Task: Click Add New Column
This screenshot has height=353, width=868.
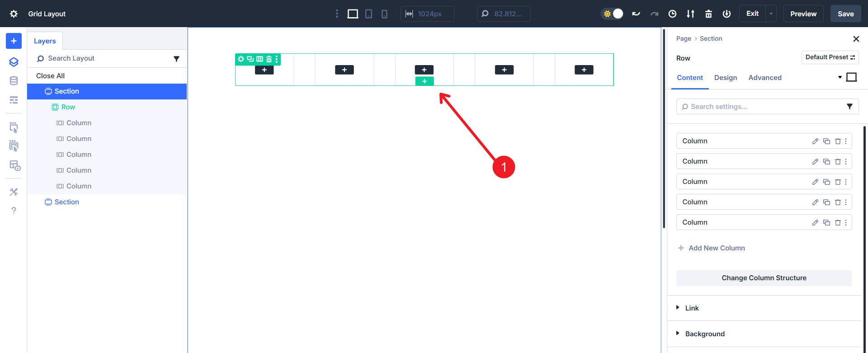Action: click(x=712, y=248)
